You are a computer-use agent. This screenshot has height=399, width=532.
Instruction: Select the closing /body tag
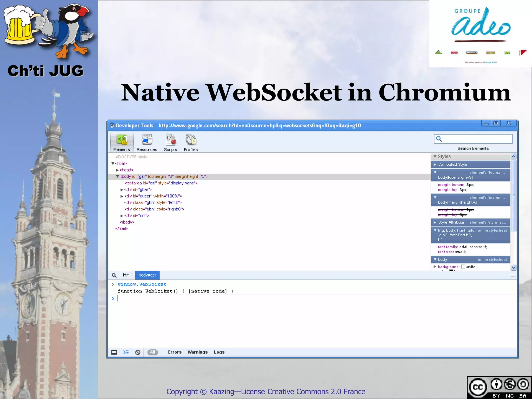(x=127, y=222)
